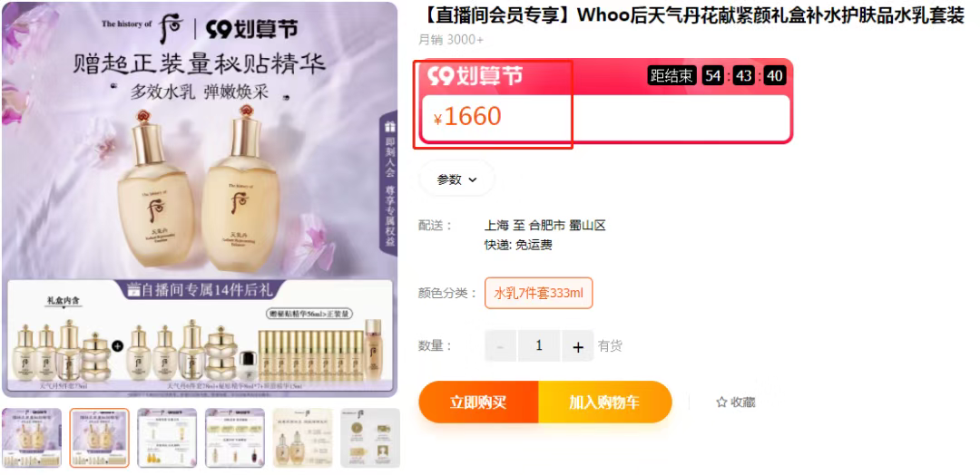
Task: Select the 水乳7件套333ml option
Action: point(539,293)
